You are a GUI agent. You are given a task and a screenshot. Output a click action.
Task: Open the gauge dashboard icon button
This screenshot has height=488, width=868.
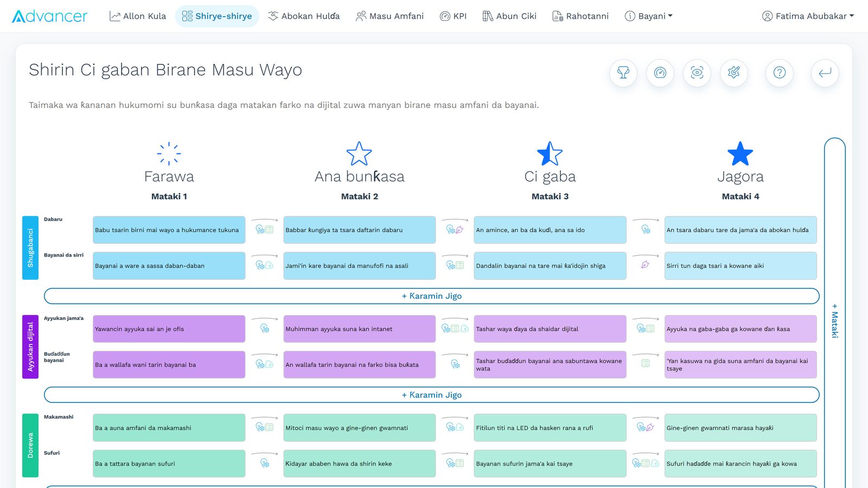660,73
